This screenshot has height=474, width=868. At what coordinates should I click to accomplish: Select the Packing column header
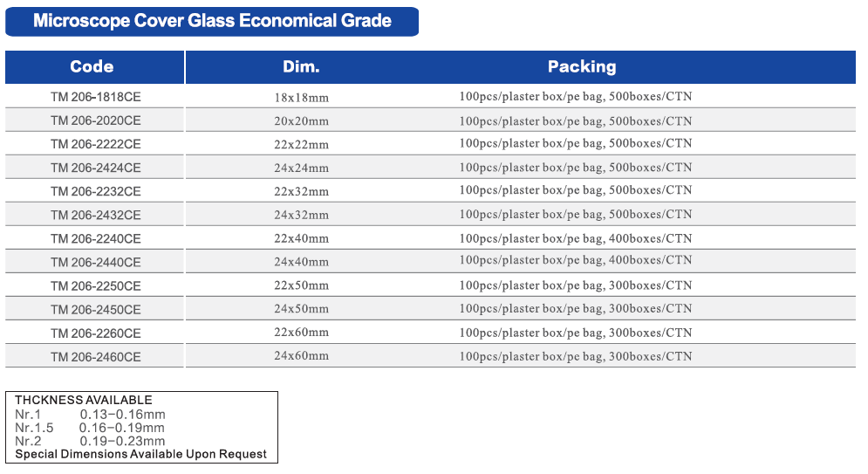tap(581, 67)
